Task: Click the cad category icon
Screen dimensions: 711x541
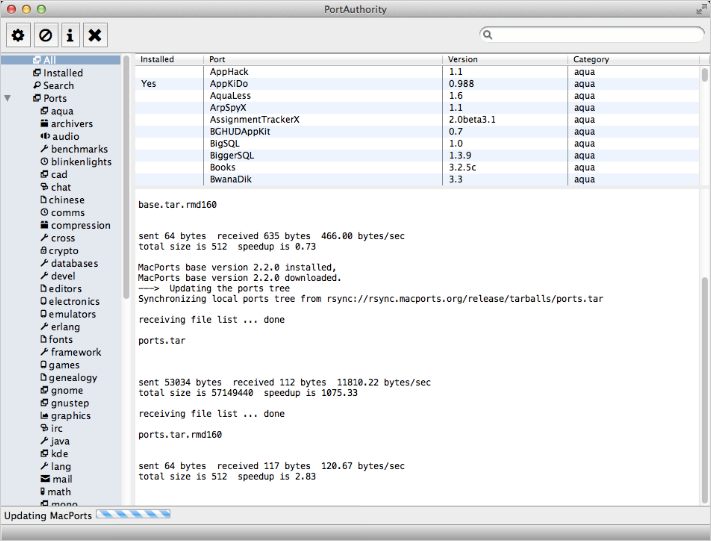Action: pos(44,174)
